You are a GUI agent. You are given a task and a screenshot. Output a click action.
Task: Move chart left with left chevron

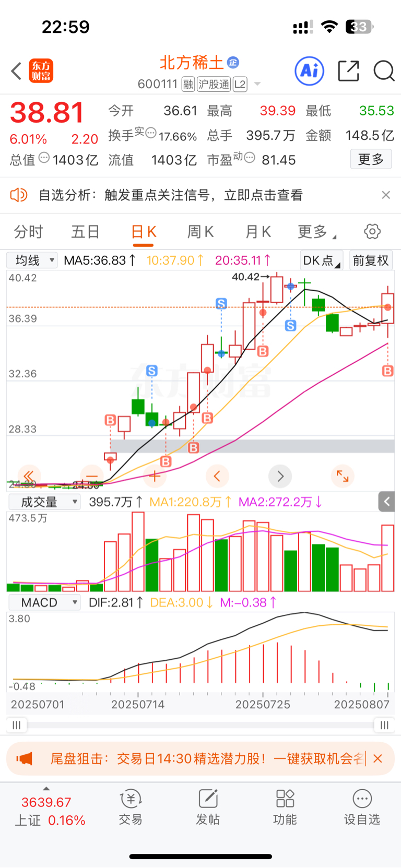(217, 476)
